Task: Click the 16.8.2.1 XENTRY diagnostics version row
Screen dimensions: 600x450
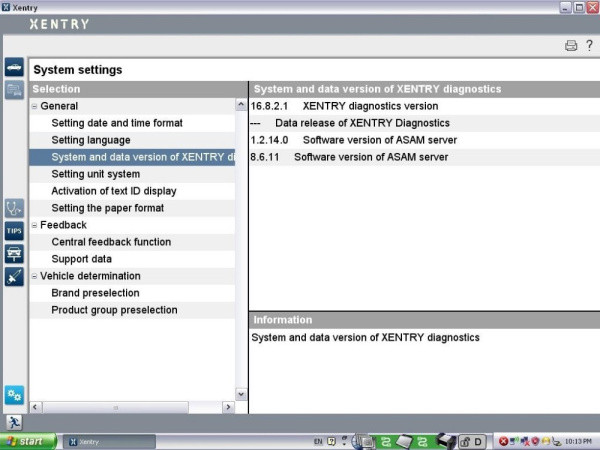Action: coord(424,106)
